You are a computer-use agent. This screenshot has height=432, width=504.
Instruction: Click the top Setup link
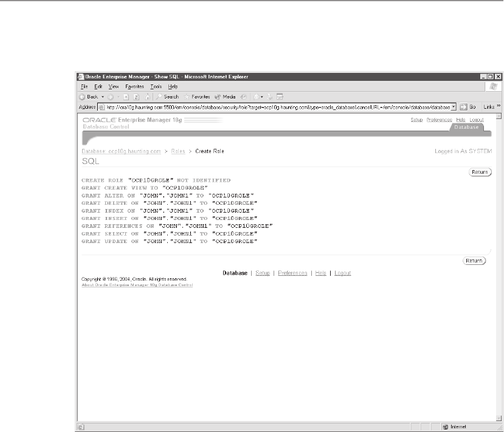click(416, 120)
